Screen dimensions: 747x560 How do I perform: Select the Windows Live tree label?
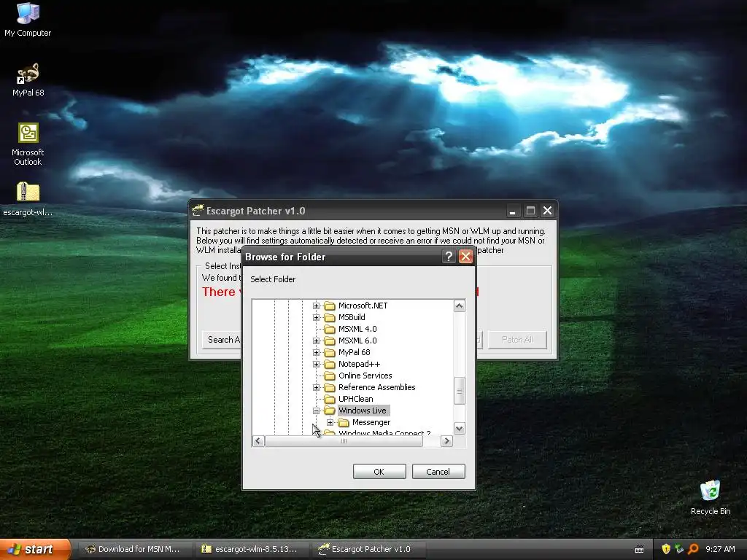[x=363, y=411]
